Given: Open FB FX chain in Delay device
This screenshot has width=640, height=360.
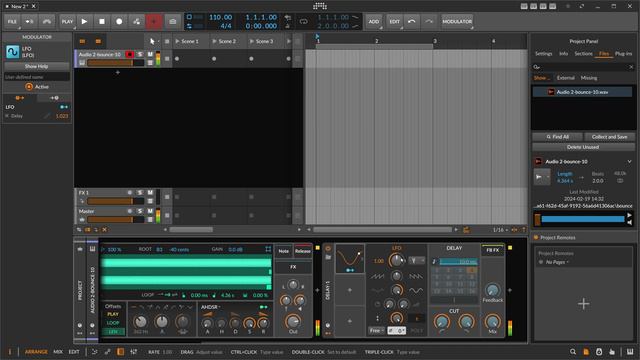Looking at the screenshot, I should tap(493, 250).
